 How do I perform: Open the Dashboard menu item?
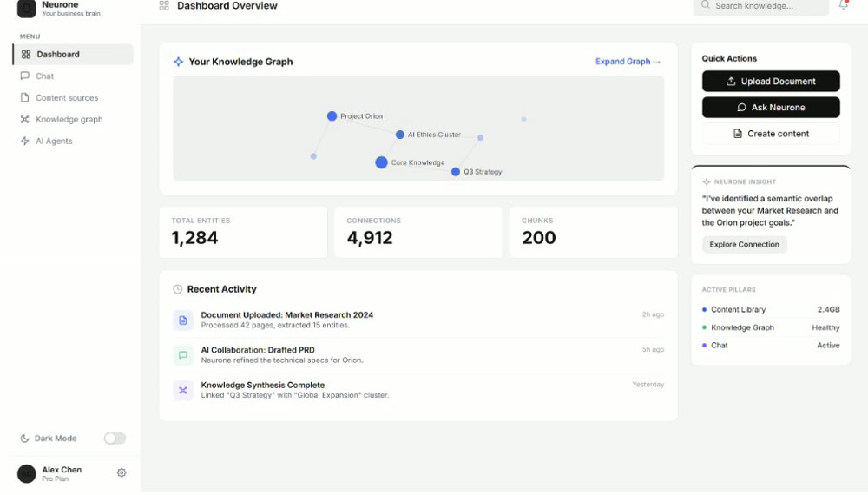coord(73,54)
